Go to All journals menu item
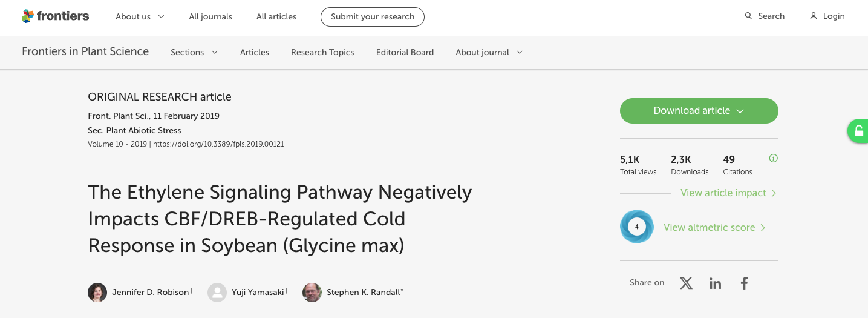The width and height of the screenshot is (868, 318). click(x=210, y=17)
